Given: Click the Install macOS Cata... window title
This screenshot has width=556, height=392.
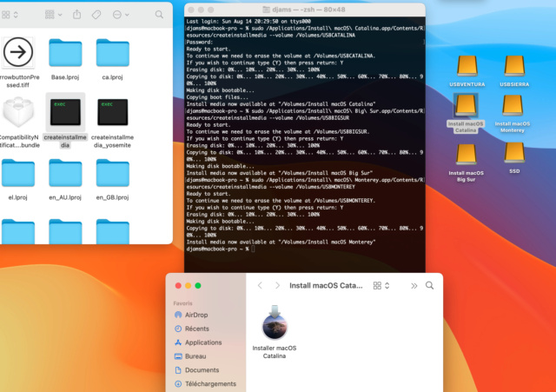Looking at the screenshot, I should coord(326,286).
